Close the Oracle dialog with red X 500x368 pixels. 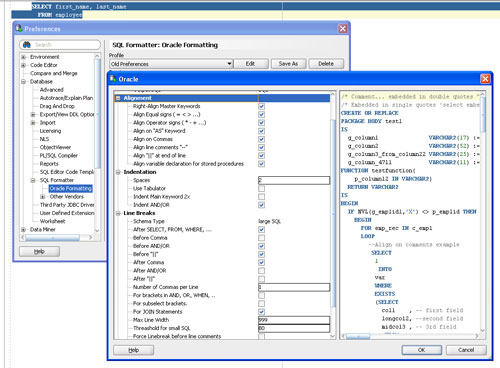pyautogui.click(x=485, y=79)
